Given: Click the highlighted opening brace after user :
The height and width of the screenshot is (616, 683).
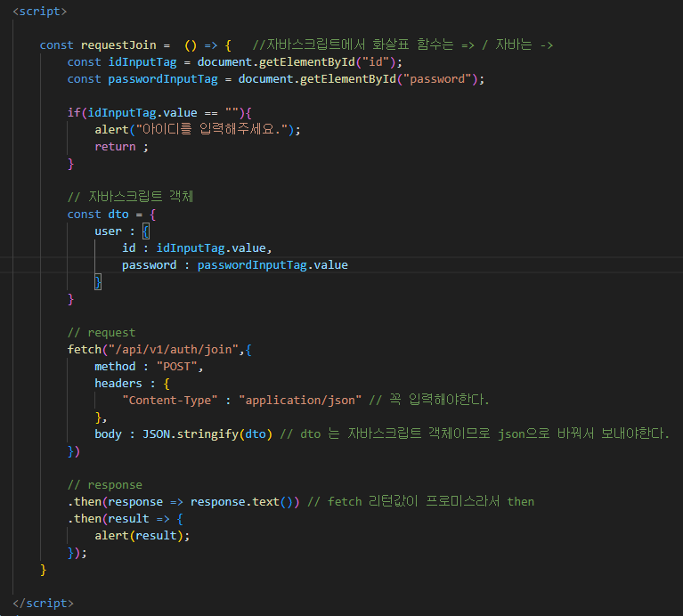Looking at the screenshot, I should click(146, 231).
